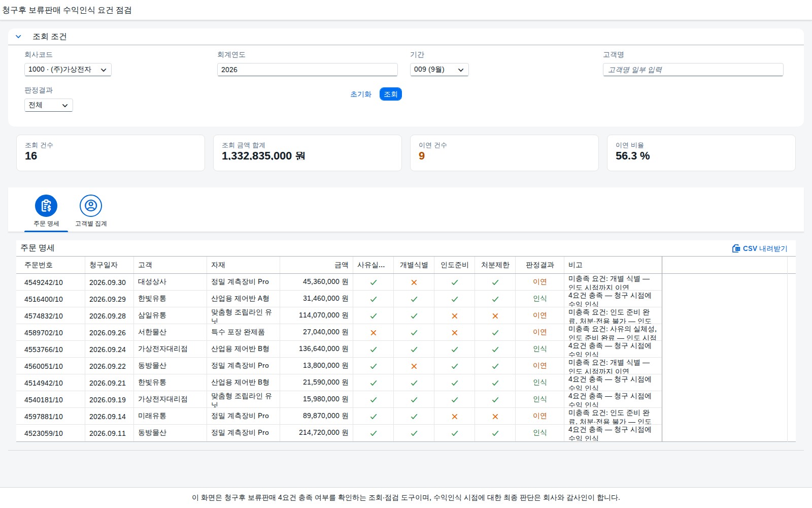Click 처분제한 check mark for order 4553766/10
Viewport: 812px width, 508px height.
[495, 350]
